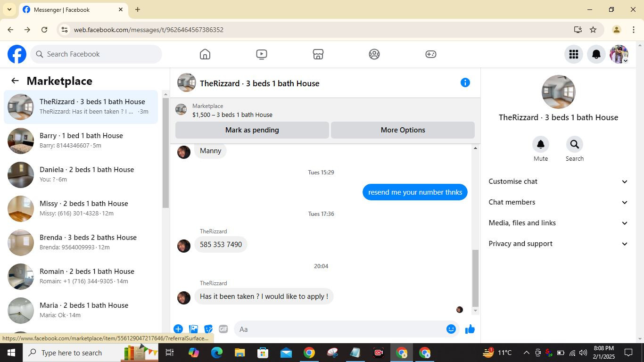This screenshot has width=644, height=362.
Task: Open the Facebook Home icon
Action: pyautogui.click(x=205, y=54)
